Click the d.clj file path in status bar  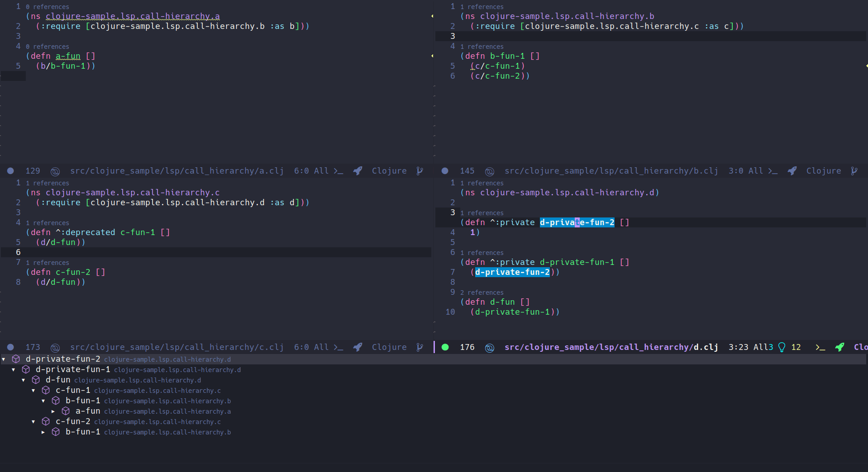pos(610,347)
